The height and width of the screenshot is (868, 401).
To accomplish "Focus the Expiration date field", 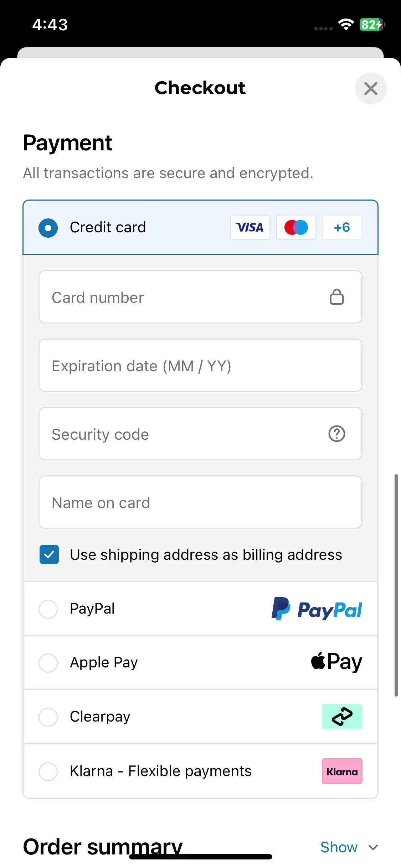I will (200, 365).
